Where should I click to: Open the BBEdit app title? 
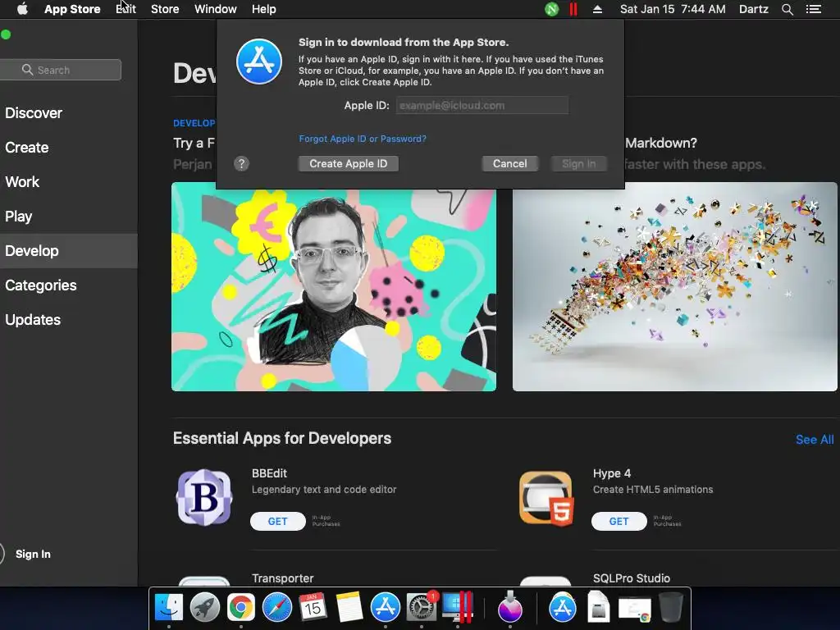pyautogui.click(x=269, y=473)
